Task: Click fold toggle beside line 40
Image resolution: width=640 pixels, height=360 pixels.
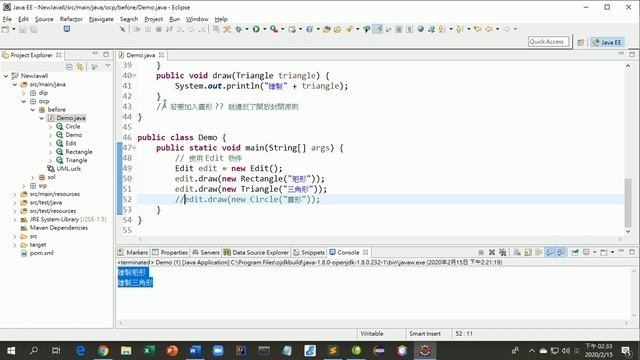Action: click(134, 75)
